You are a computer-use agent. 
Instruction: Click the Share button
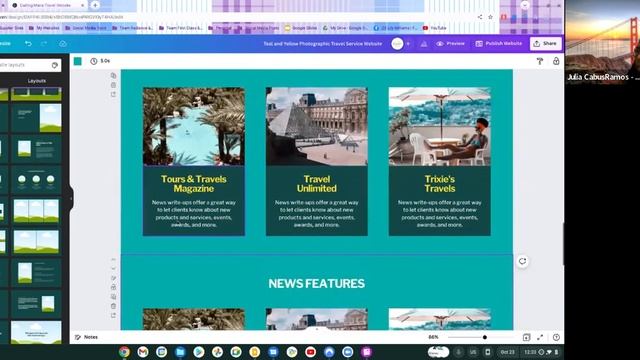[x=545, y=43]
